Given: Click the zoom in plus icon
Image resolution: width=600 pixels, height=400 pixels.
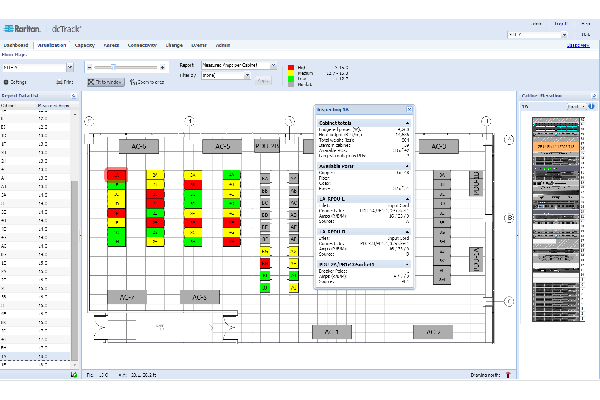Looking at the screenshot, I should [162, 67].
